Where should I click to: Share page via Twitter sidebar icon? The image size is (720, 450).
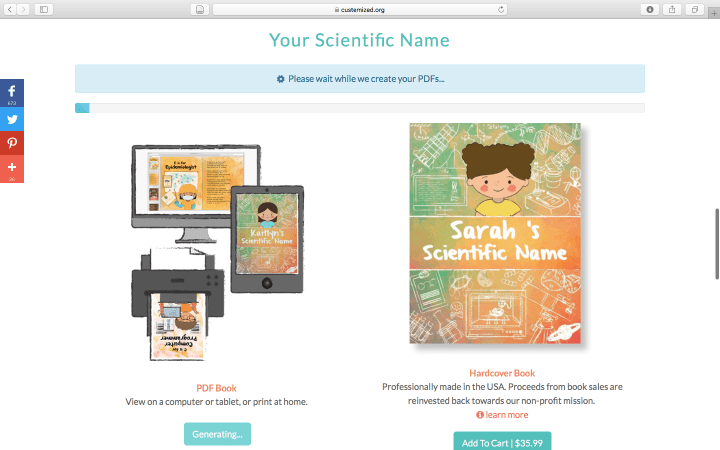(x=12, y=119)
